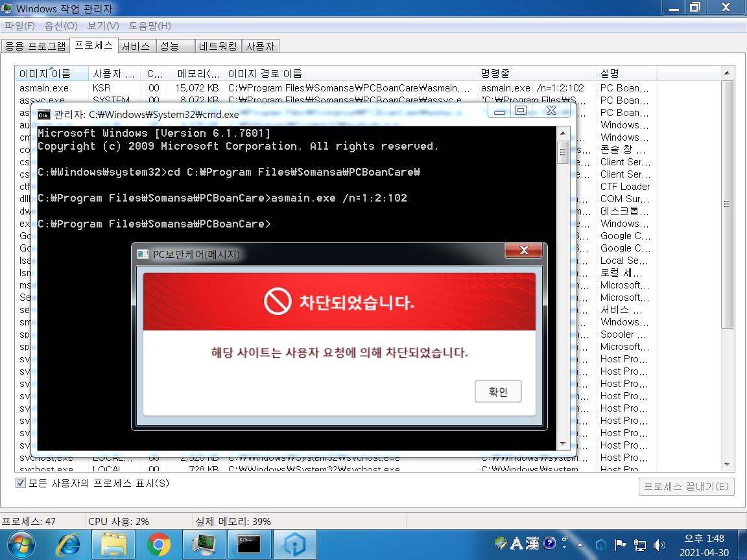The width and height of the screenshot is (747, 560).
Task: Click the Task Manager taskbar icon
Action: point(204,544)
